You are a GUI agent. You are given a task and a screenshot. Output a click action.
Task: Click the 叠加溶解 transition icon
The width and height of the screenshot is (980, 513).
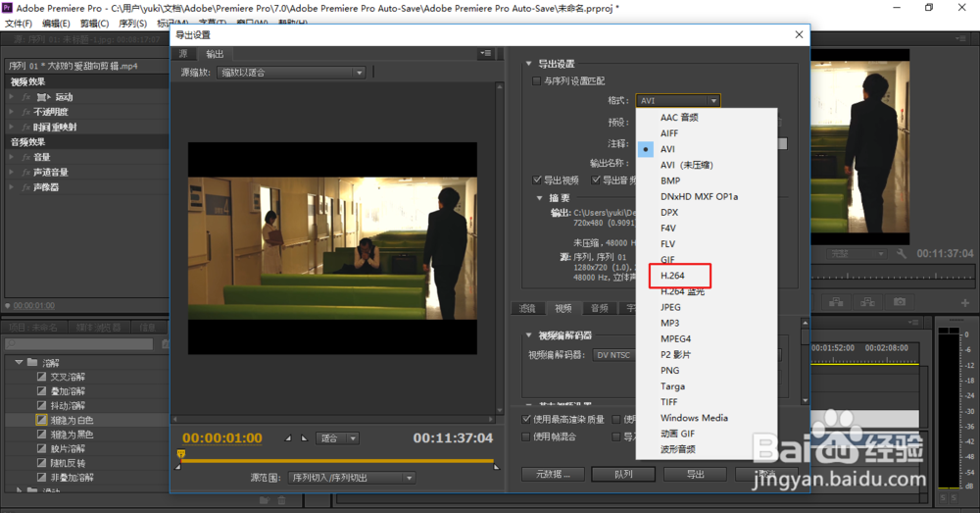41,391
